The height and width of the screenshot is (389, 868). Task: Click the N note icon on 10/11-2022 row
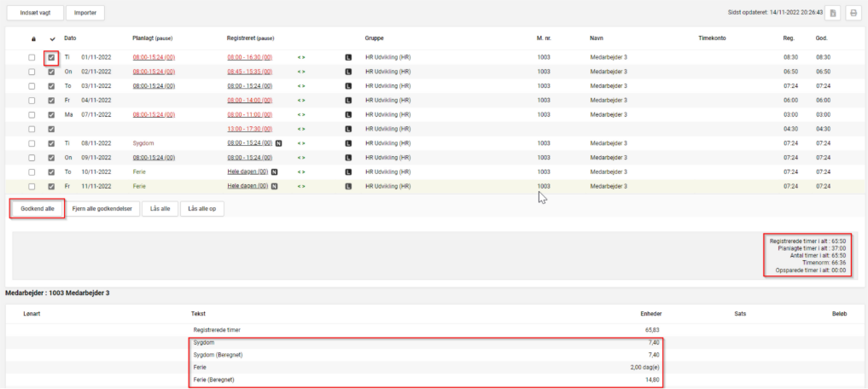[275, 171]
